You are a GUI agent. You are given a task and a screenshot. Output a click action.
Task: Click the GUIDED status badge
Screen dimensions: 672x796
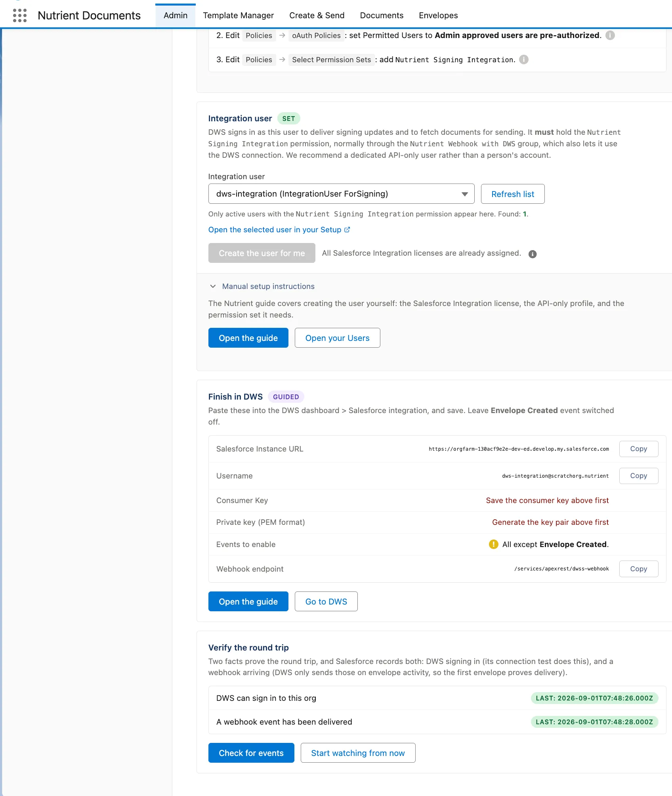point(286,397)
